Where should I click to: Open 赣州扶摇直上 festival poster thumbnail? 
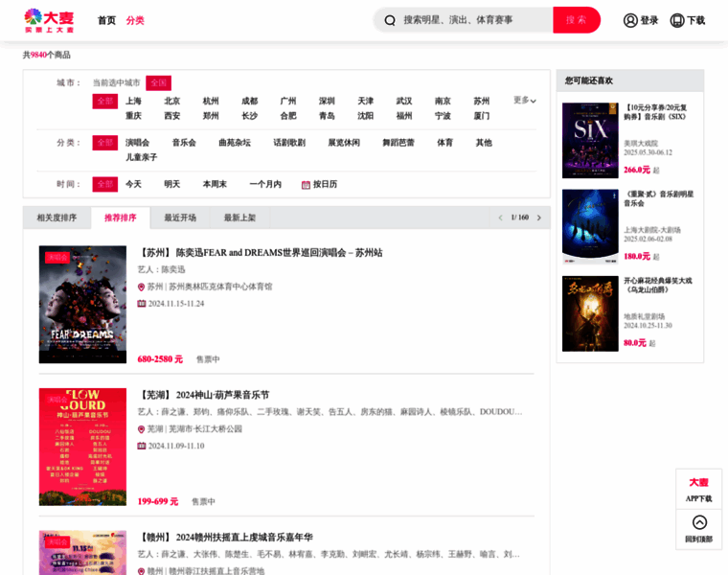82,553
